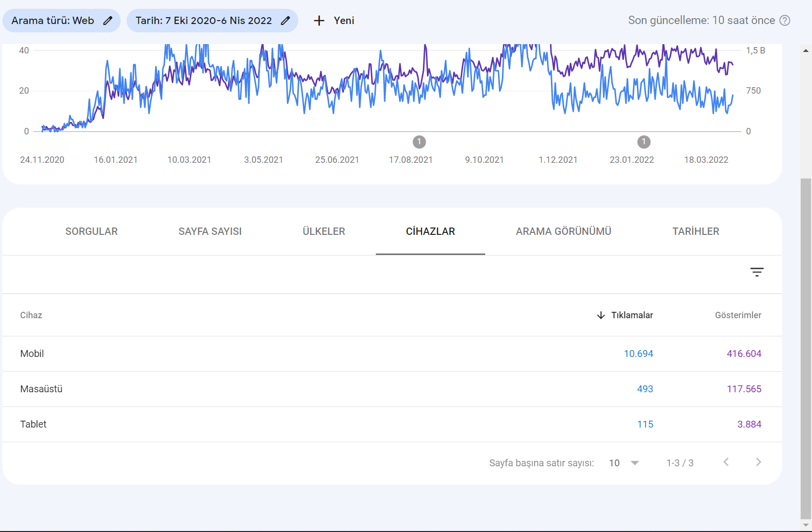Switch to SORGULAR tab

[x=92, y=231]
